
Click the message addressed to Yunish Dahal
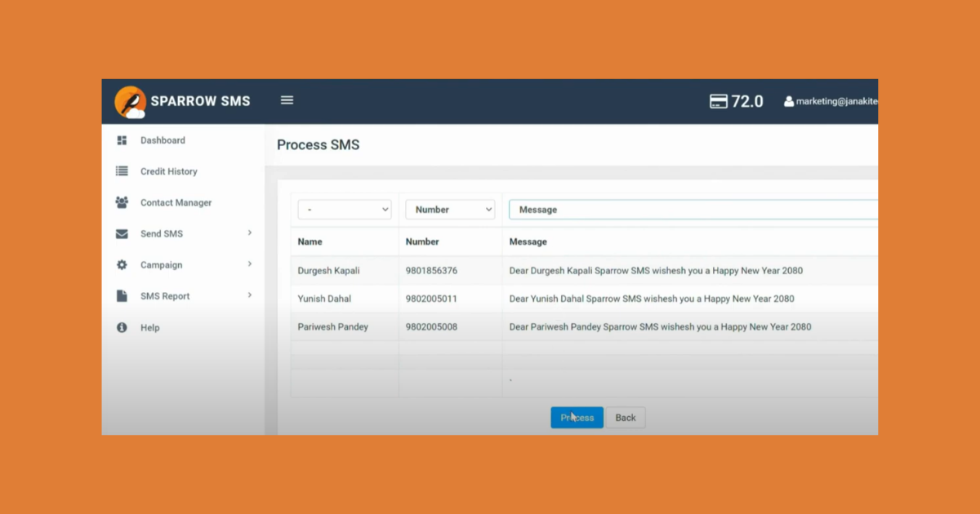tap(652, 299)
